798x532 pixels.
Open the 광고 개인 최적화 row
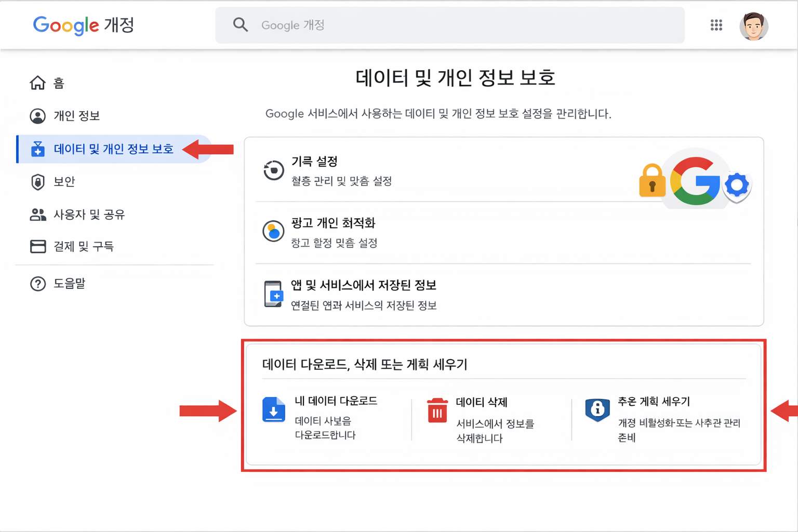(x=503, y=232)
